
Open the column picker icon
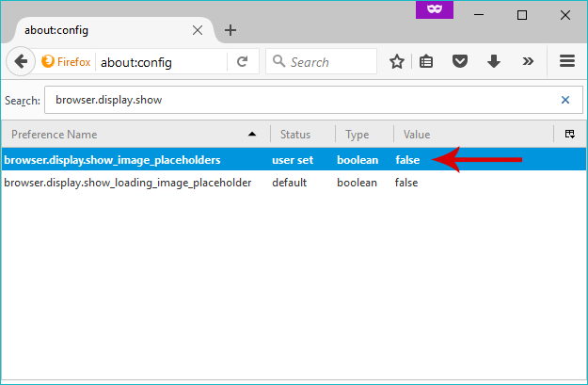coord(569,134)
